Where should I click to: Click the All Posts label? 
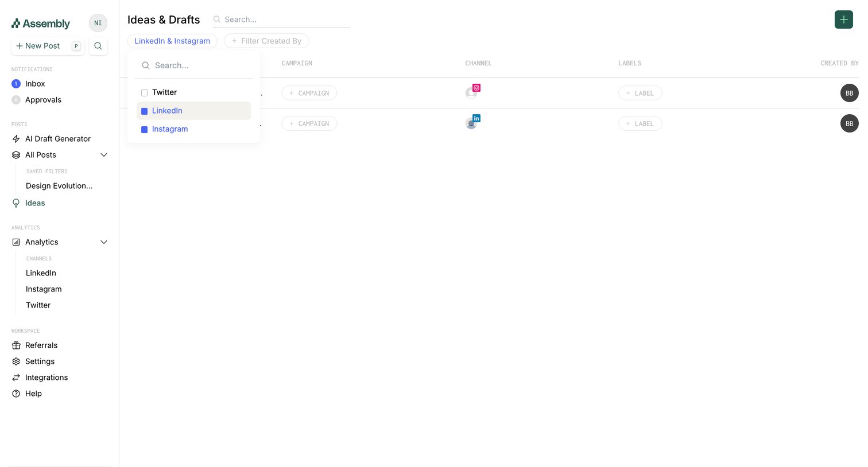tap(41, 155)
